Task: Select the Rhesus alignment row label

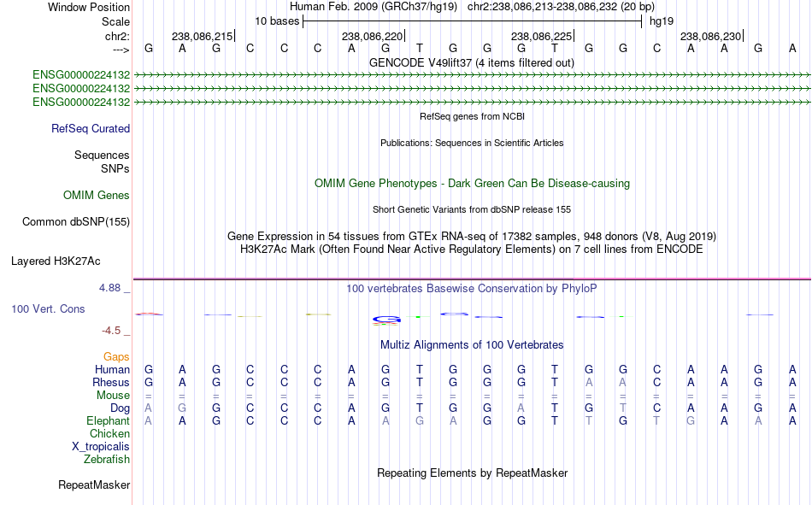Action: [x=111, y=382]
